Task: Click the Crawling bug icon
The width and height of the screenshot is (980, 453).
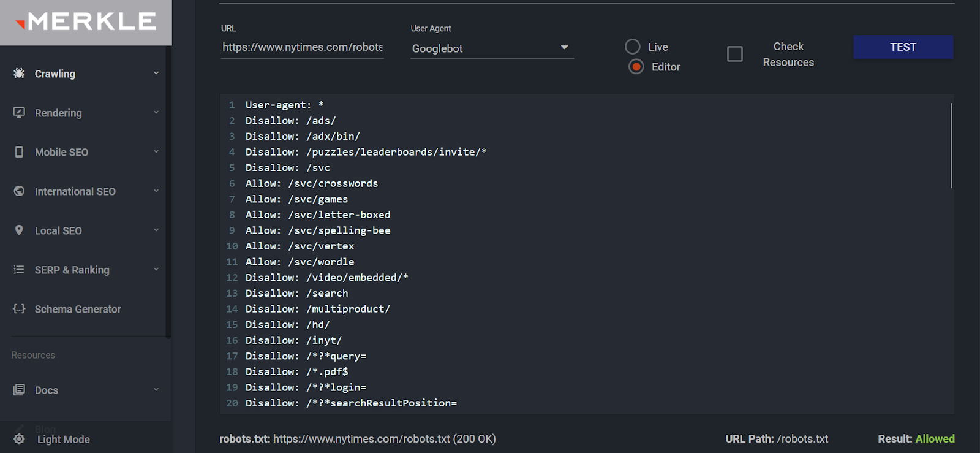Action: tap(19, 74)
